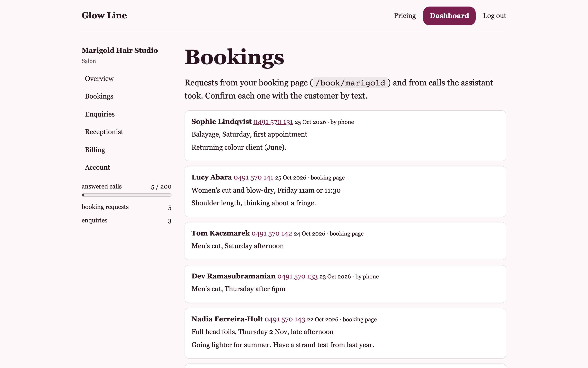The width and height of the screenshot is (588, 368).
Task: Click the /book/marigold code path
Action: (350, 83)
